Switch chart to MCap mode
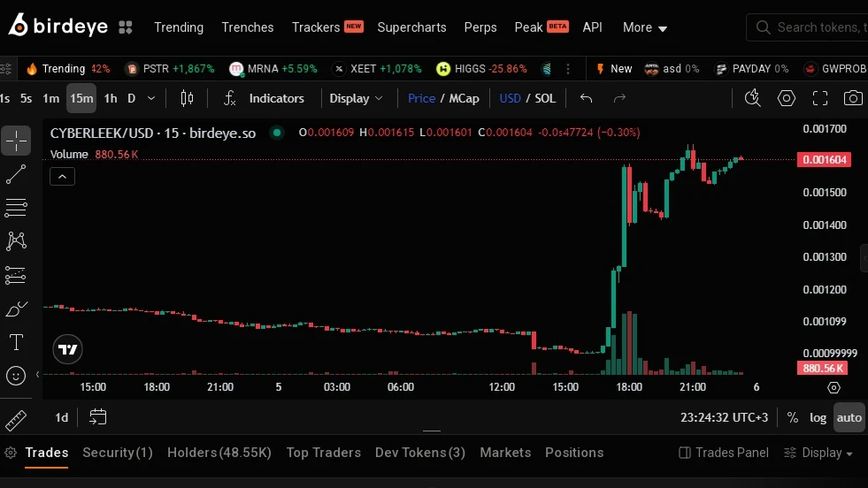Image resolution: width=868 pixels, height=488 pixels. [x=464, y=98]
